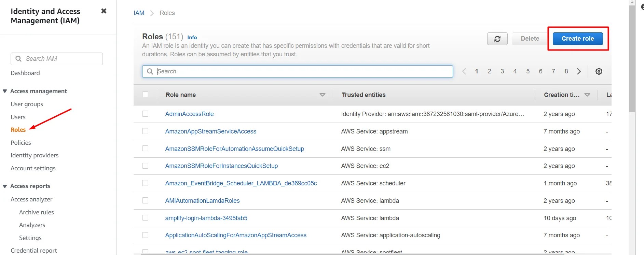The image size is (644, 255).
Task: Go to page 6 of roles
Action: click(540, 71)
